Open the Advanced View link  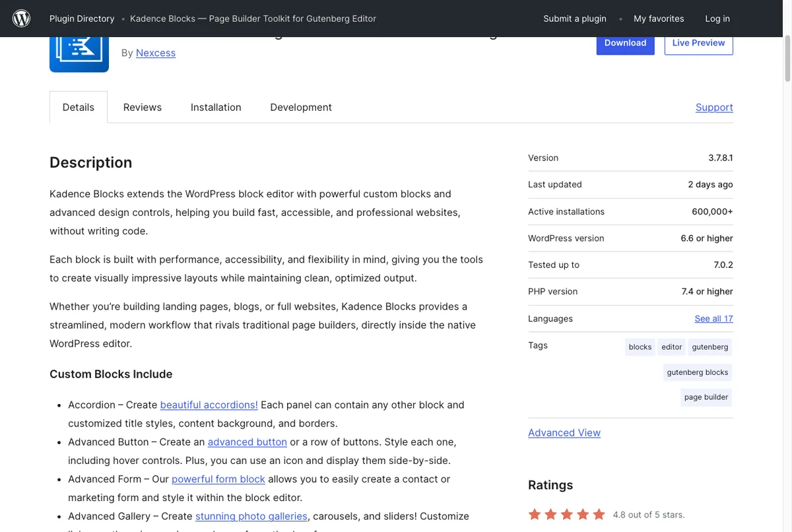(564, 433)
